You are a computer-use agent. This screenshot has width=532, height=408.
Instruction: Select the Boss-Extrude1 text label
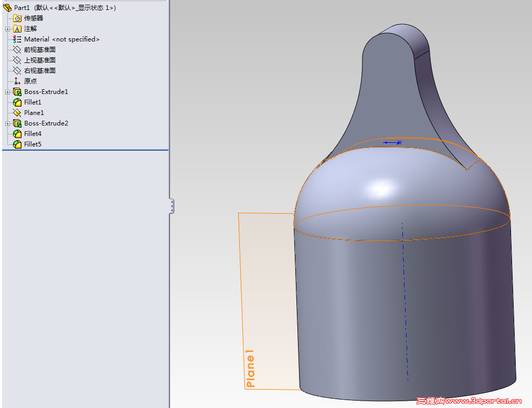[x=46, y=92]
